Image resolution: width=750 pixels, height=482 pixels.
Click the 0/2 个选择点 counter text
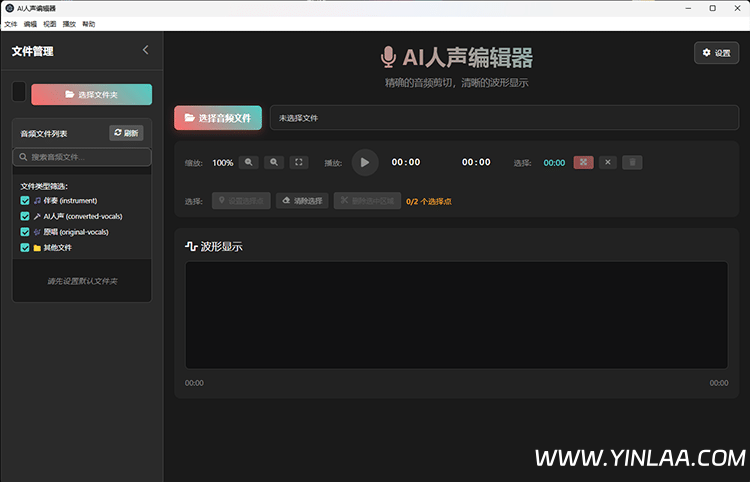(429, 201)
